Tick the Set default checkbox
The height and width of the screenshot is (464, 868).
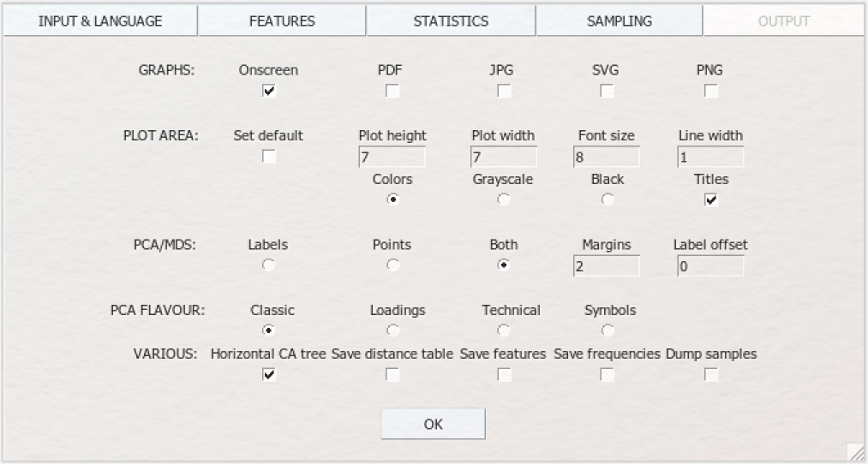269,157
